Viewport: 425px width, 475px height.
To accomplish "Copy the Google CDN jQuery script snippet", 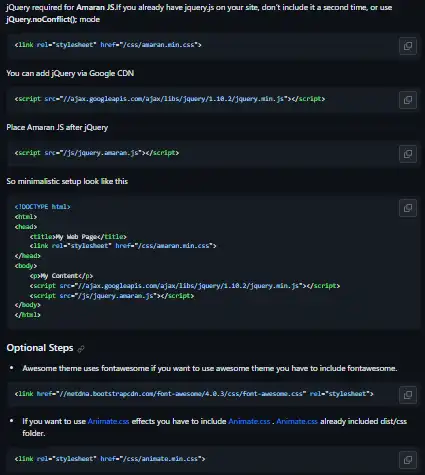I will coord(408,100).
